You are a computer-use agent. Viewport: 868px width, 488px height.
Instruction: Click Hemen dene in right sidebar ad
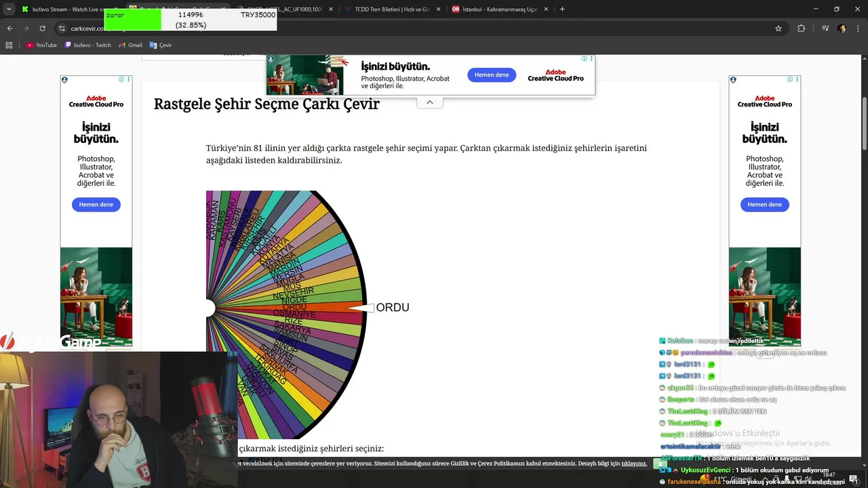click(765, 204)
